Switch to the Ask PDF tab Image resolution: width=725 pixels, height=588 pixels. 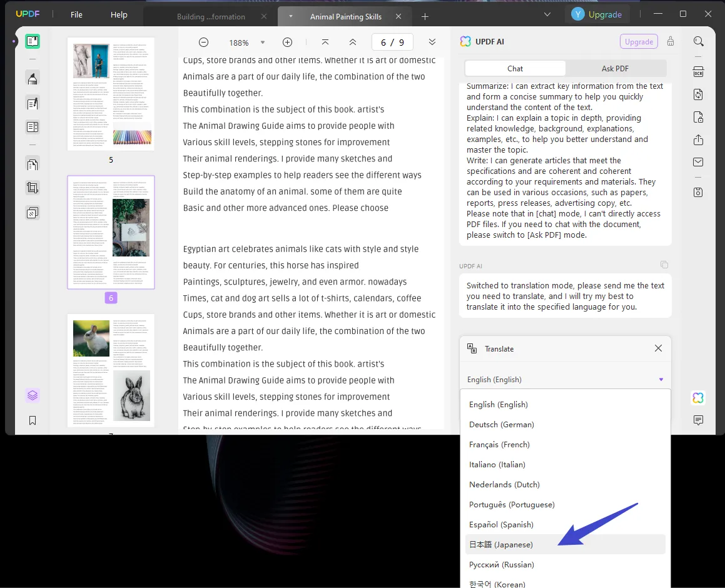tap(616, 68)
